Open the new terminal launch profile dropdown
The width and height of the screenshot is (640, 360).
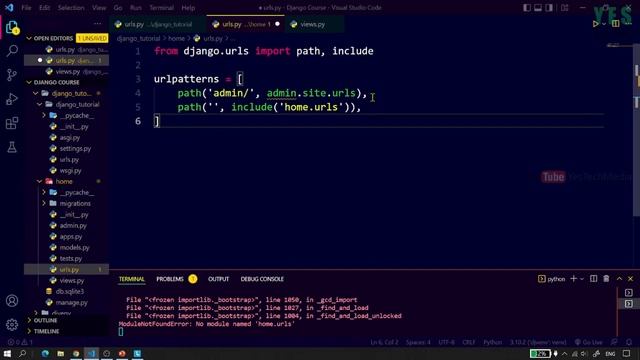[582, 279]
